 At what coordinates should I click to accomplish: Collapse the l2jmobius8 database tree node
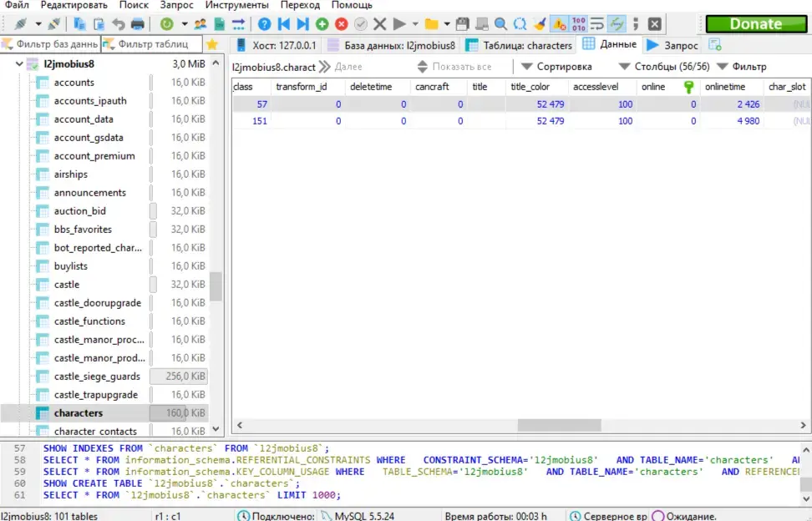(x=19, y=64)
